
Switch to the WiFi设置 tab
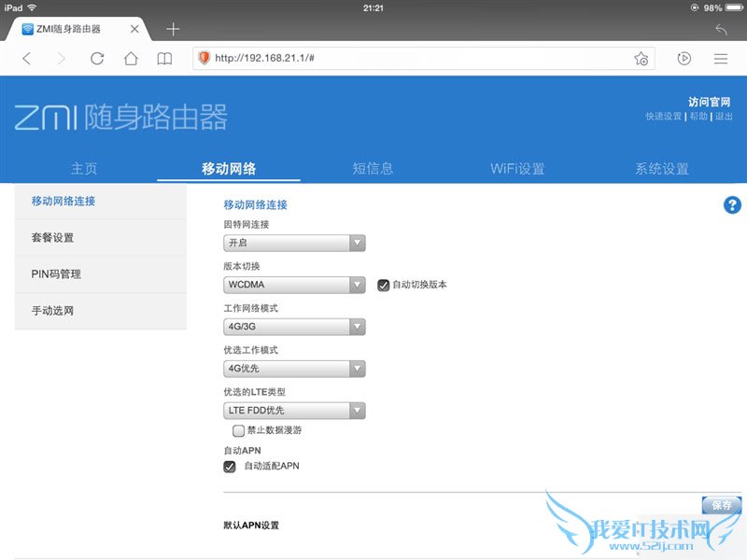[x=517, y=169]
